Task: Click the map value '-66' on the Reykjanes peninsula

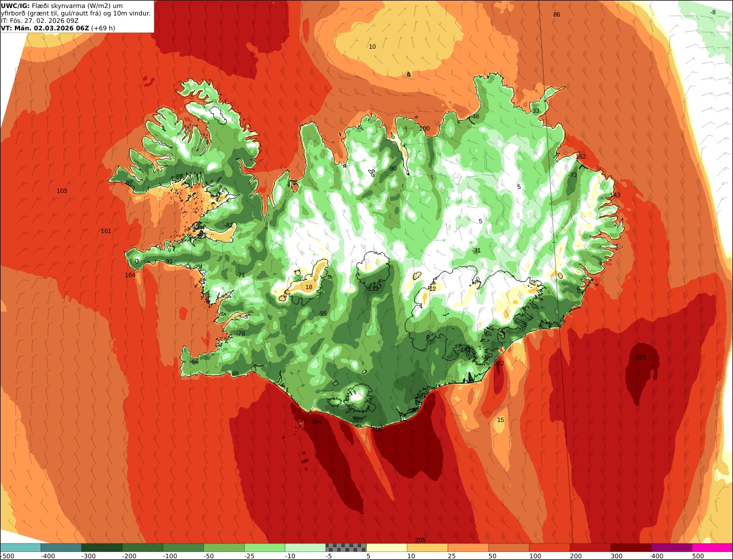Action: coord(194,361)
